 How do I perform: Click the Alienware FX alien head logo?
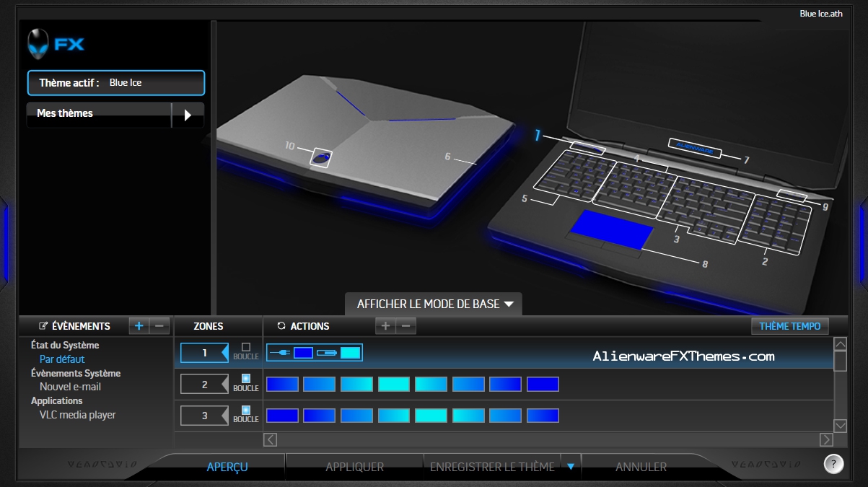pos(38,44)
